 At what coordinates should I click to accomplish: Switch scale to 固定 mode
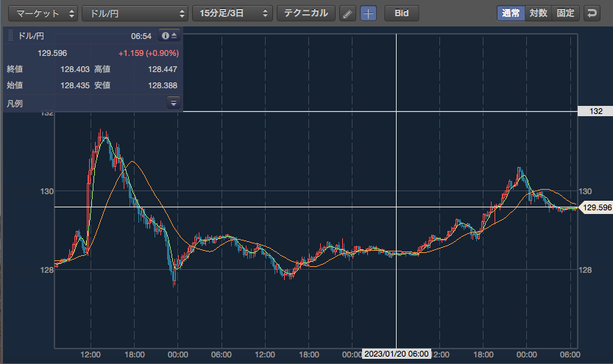click(565, 13)
